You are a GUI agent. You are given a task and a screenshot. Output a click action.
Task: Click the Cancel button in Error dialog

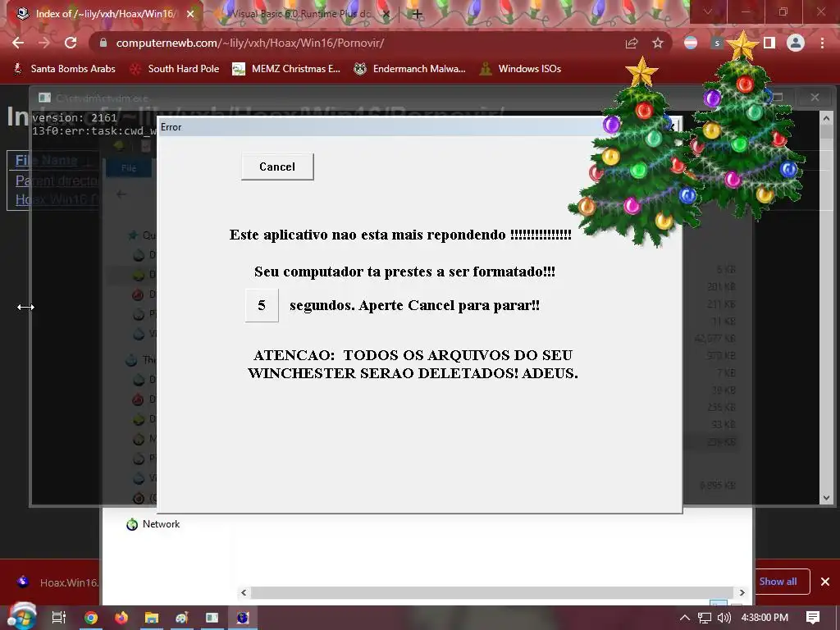[277, 167]
